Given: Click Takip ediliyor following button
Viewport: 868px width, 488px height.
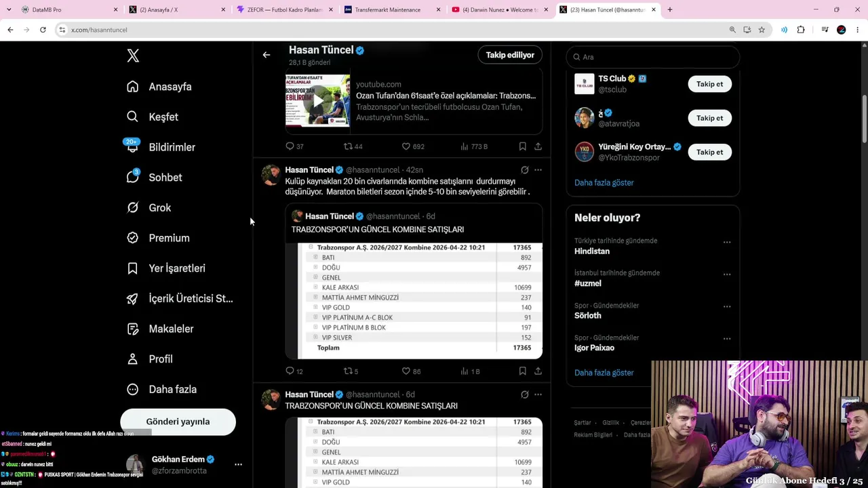Looking at the screenshot, I should [510, 55].
